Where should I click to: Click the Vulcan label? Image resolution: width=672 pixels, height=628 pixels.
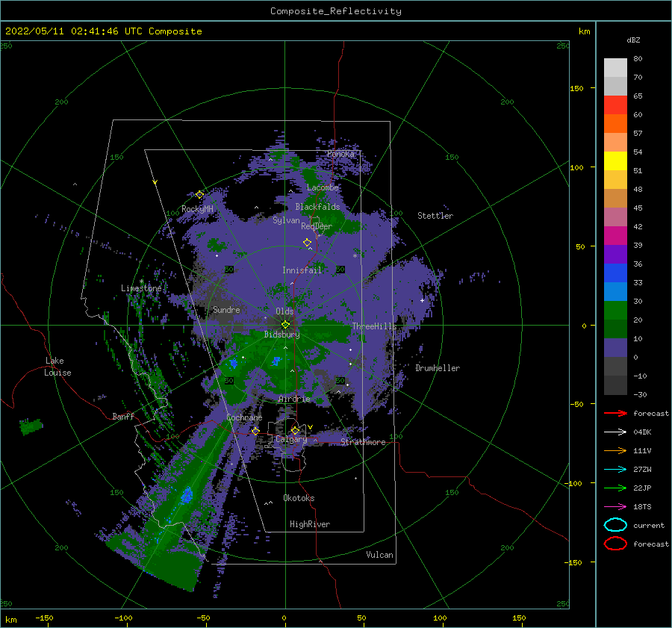[x=380, y=555]
